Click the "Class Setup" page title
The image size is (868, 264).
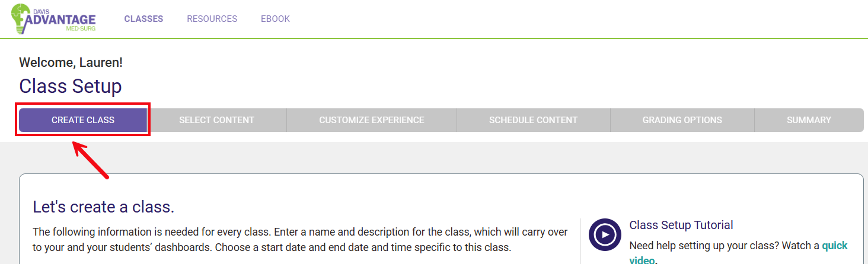70,86
